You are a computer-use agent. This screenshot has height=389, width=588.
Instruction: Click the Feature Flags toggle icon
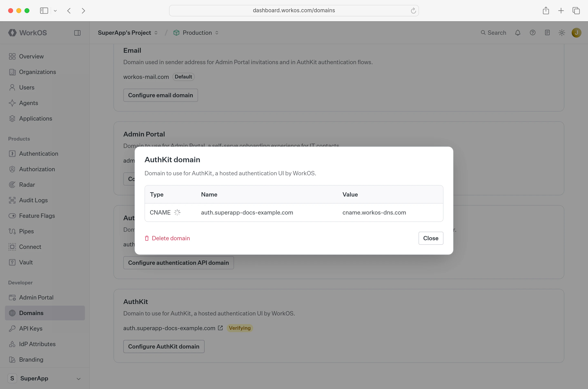click(12, 216)
